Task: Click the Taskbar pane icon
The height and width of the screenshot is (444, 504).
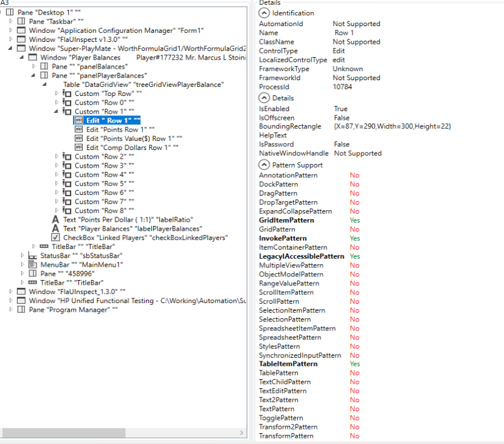Action: [x=21, y=21]
